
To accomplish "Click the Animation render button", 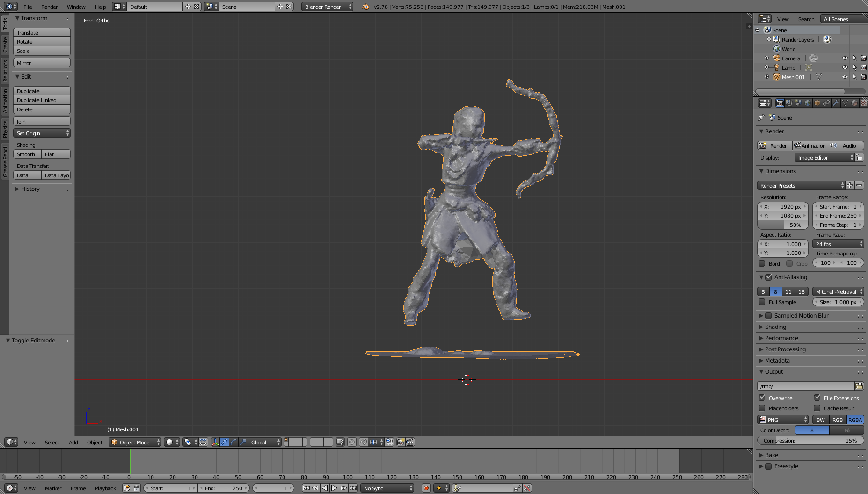I will (810, 145).
